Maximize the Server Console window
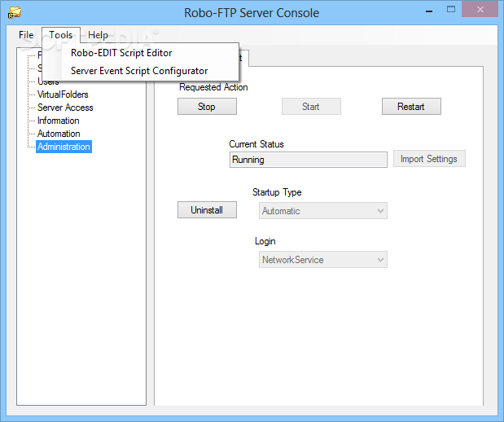Viewport: 504px width, 422px height. 451,10
